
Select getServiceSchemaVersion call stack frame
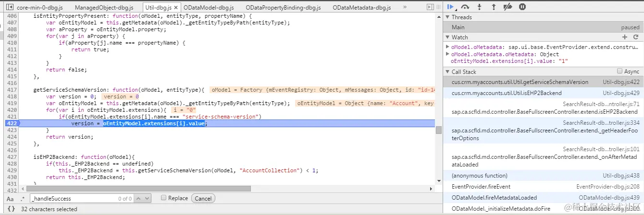click(543, 82)
